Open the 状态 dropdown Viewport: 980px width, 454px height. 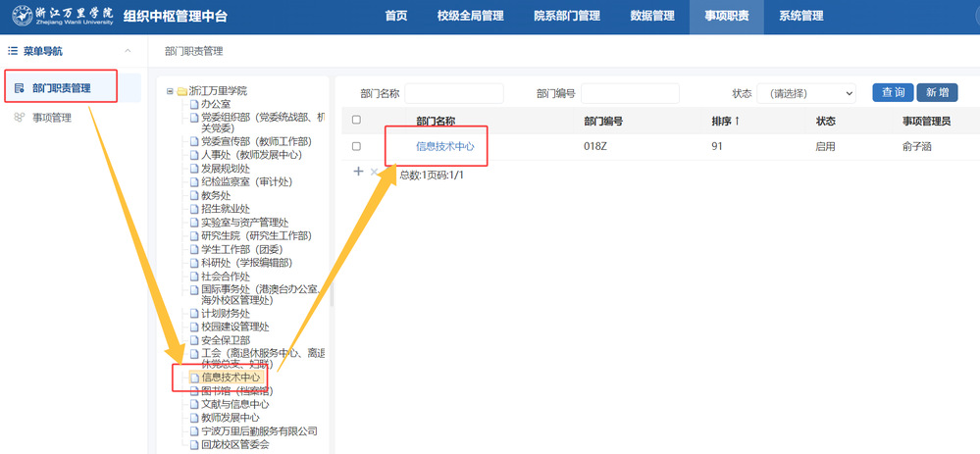[x=806, y=94]
